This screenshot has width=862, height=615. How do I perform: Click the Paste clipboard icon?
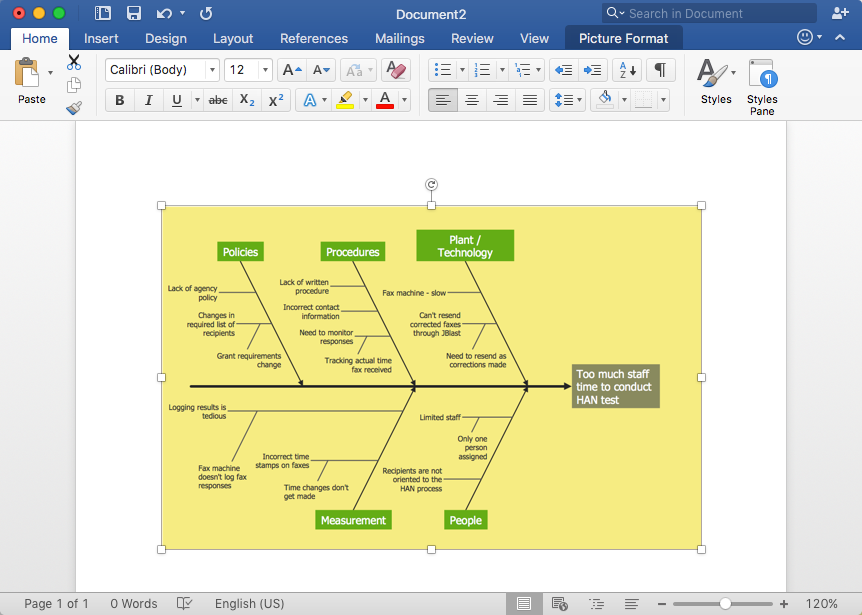coord(26,72)
